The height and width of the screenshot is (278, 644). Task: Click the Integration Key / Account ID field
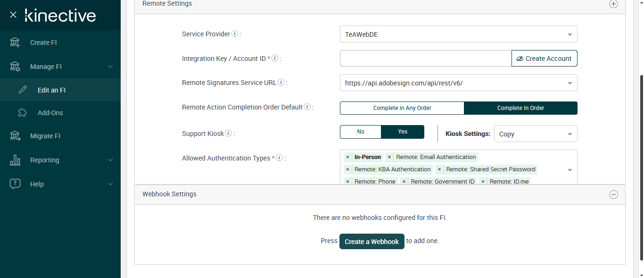click(x=425, y=59)
